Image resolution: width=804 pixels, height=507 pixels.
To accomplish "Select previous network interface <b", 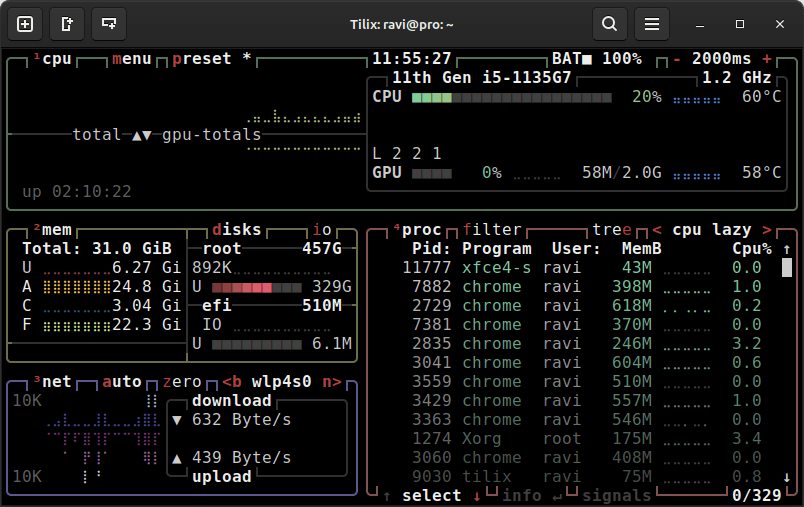I will [x=232, y=382].
